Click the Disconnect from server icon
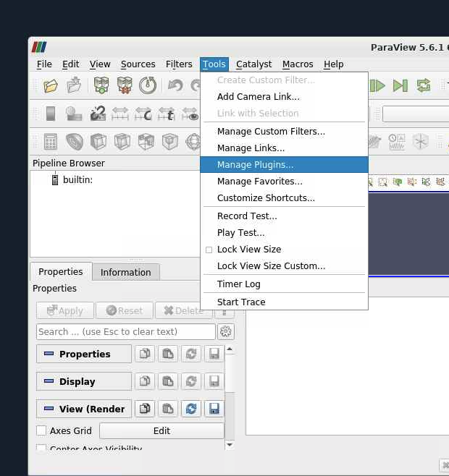The width and height of the screenshot is (449, 476). [x=125, y=85]
